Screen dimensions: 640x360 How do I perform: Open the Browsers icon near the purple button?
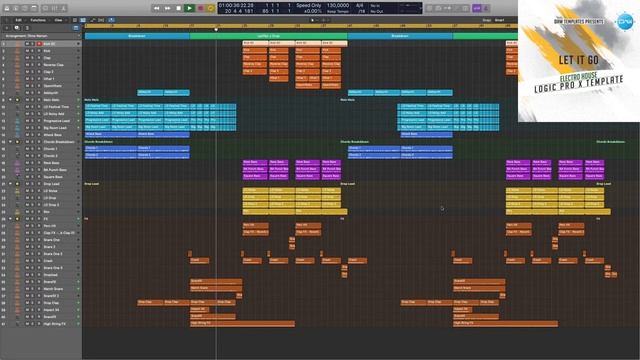point(465,8)
